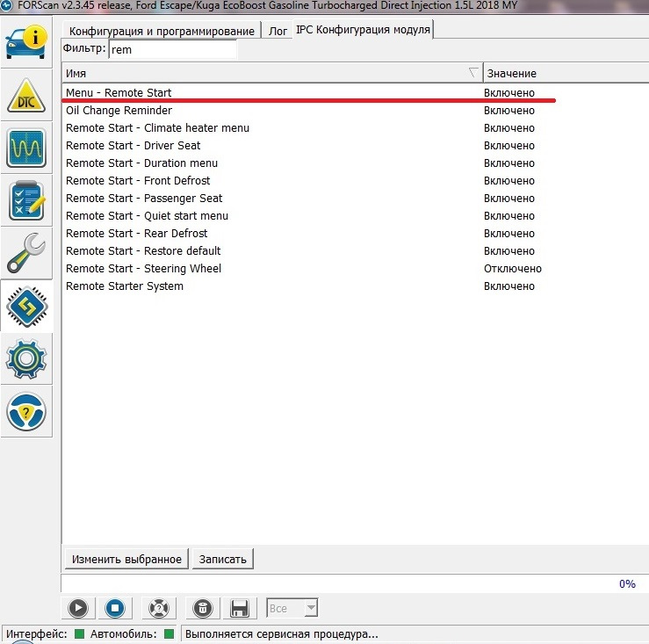This screenshot has height=644, width=649.
Task: Click the sort arrow in Имя header
Action: (x=473, y=73)
